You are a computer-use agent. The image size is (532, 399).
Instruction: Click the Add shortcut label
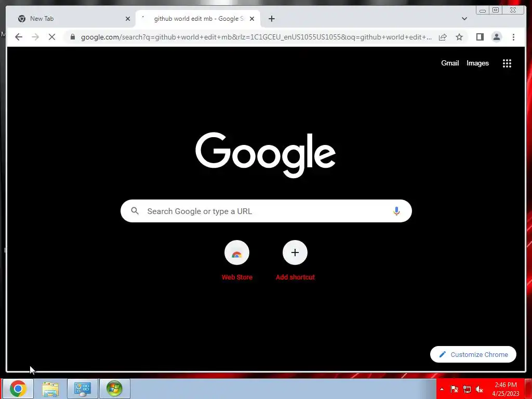pyautogui.click(x=295, y=277)
